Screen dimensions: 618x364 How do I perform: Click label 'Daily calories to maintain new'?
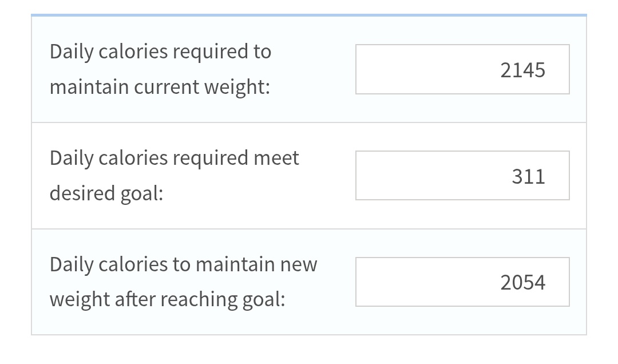pos(183,264)
